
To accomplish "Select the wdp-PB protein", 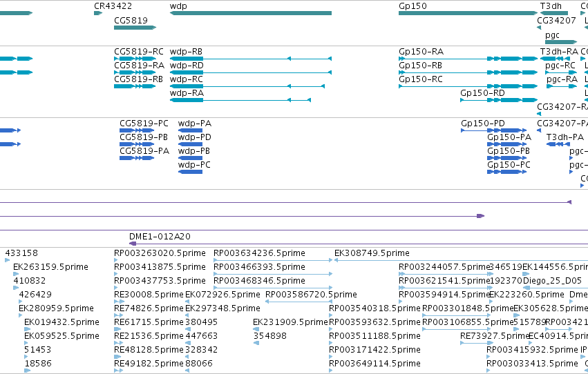I will pos(190,158).
